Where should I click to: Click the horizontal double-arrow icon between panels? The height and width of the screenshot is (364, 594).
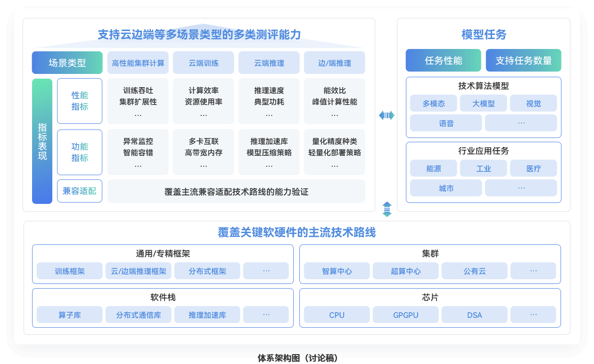coord(387,115)
